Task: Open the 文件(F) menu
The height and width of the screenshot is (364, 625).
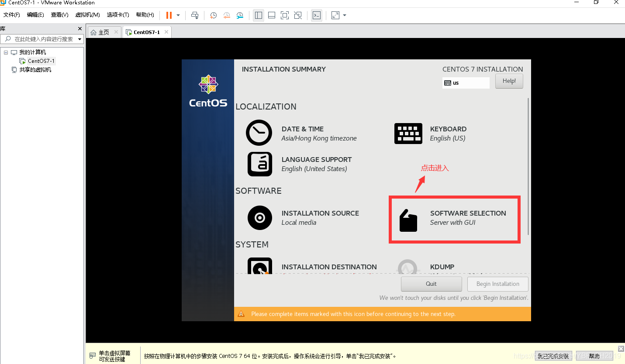Action: (12, 15)
